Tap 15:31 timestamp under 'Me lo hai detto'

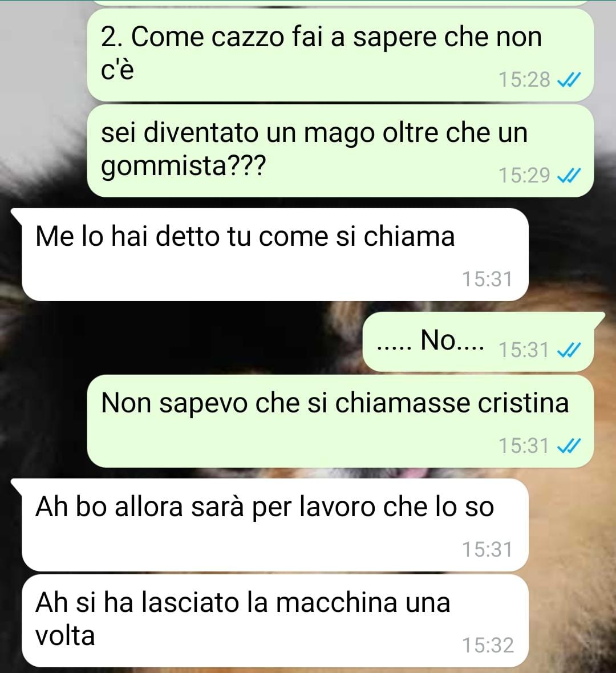coord(487,279)
